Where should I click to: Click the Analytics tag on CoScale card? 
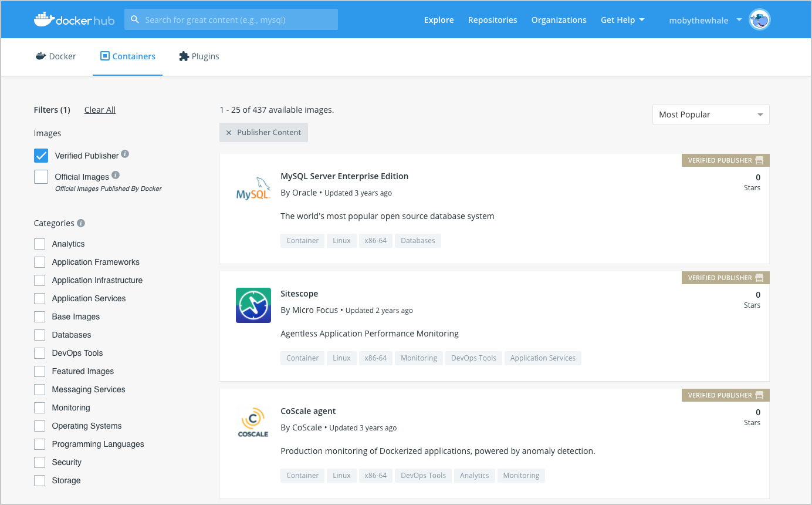[474, 476]
